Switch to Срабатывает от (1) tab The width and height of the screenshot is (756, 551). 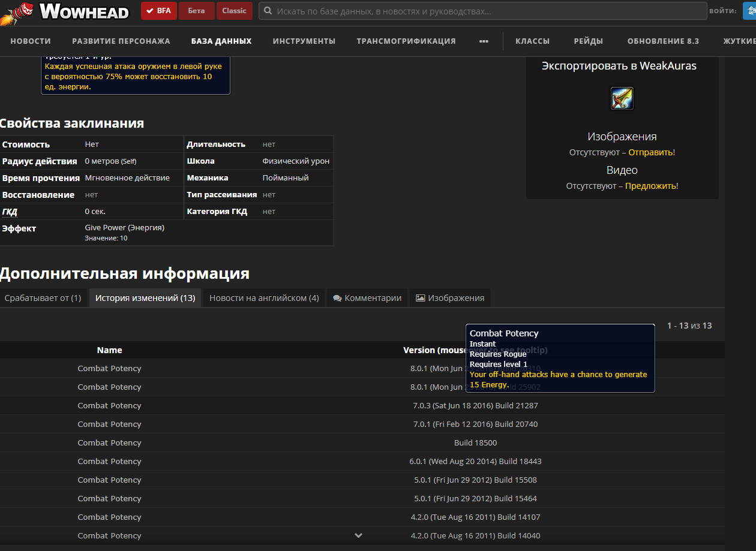coord(43,298)
